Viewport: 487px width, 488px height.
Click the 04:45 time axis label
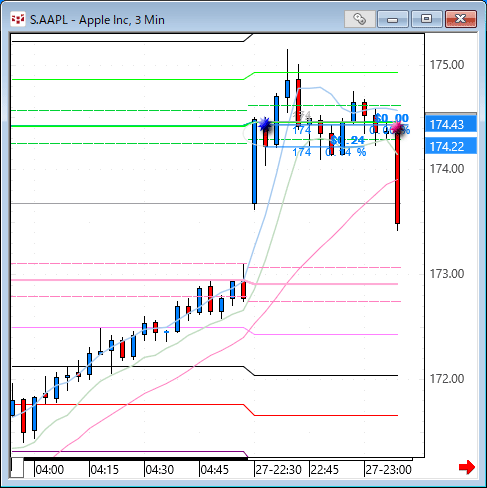pyautogui.click(x=215, y=470)
